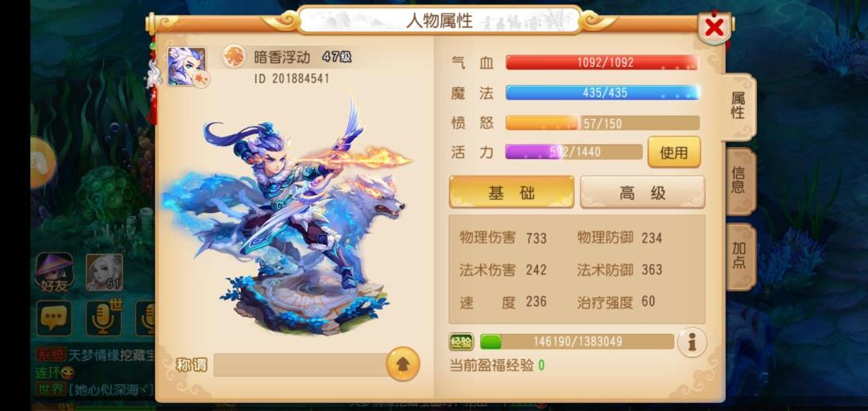This screenshot has width=868, height=411.
Task: Click the small badge on avatar corner
Action: coord(203,79)
